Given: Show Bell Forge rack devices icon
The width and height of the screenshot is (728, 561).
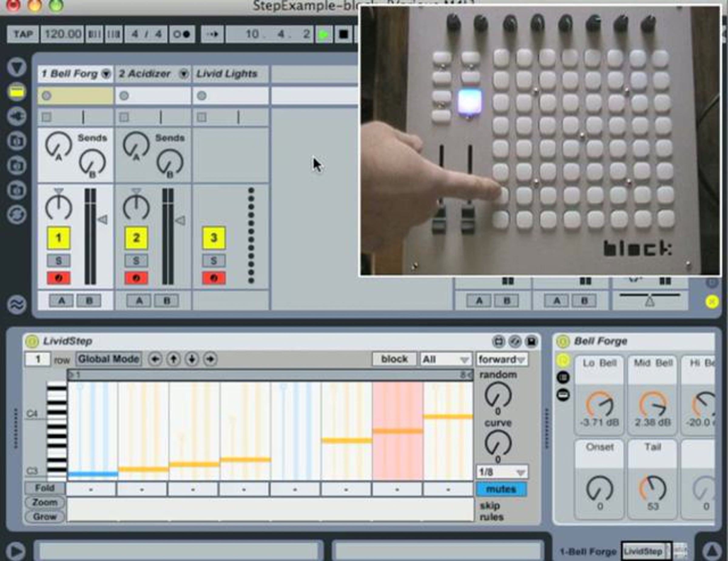Looking at the screenshot, I should (x=563, y=395).
